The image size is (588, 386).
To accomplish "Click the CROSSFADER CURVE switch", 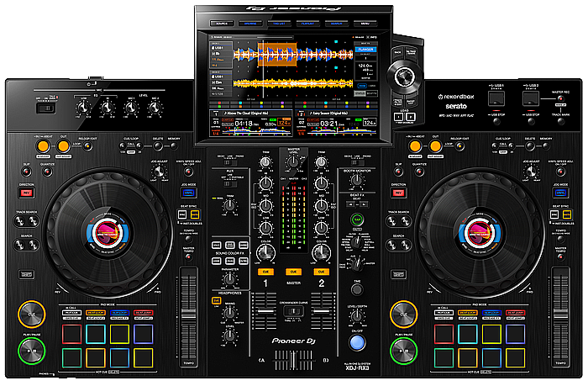I will [294, 311].
